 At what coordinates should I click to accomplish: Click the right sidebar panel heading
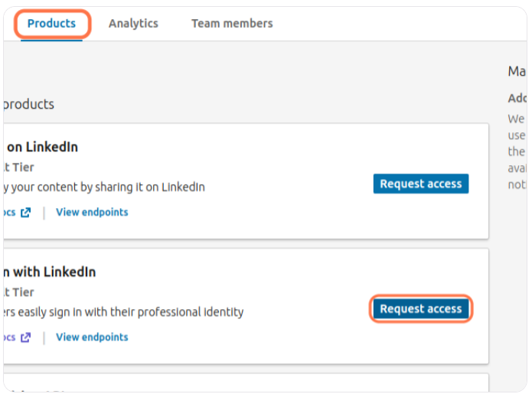click(x=517, y=71)
